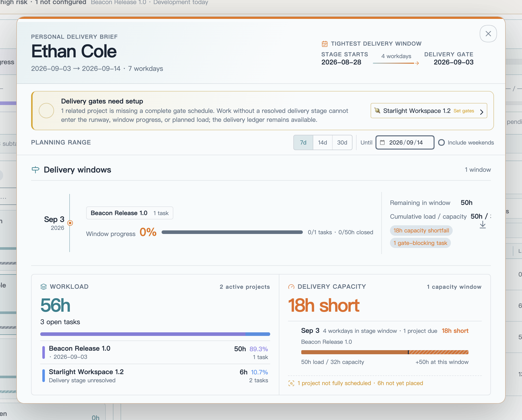Click the down-arrow icon under cumulative load
Screen dimensions: 522x420
482,225
